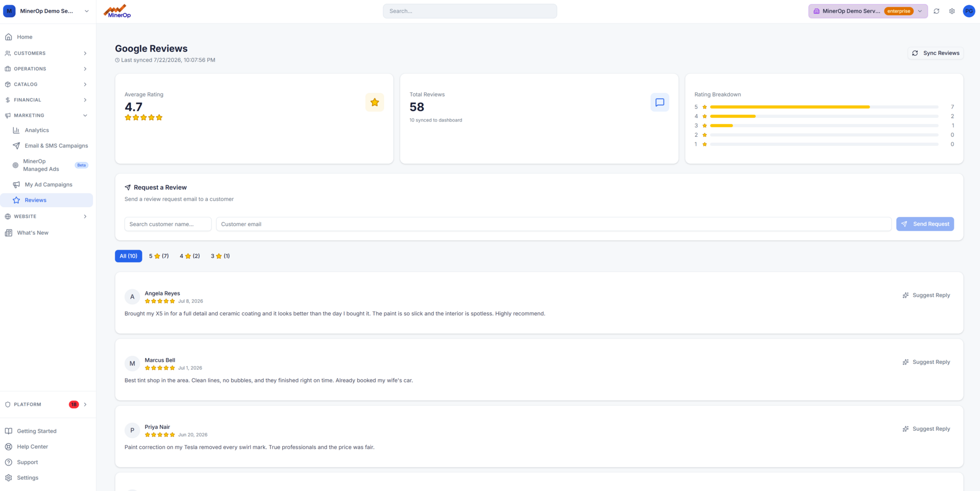980x491 pixels.
Task: Click Suggest Reply for Priya Nair
Action: pyautogui.click(x=926, y=429)
